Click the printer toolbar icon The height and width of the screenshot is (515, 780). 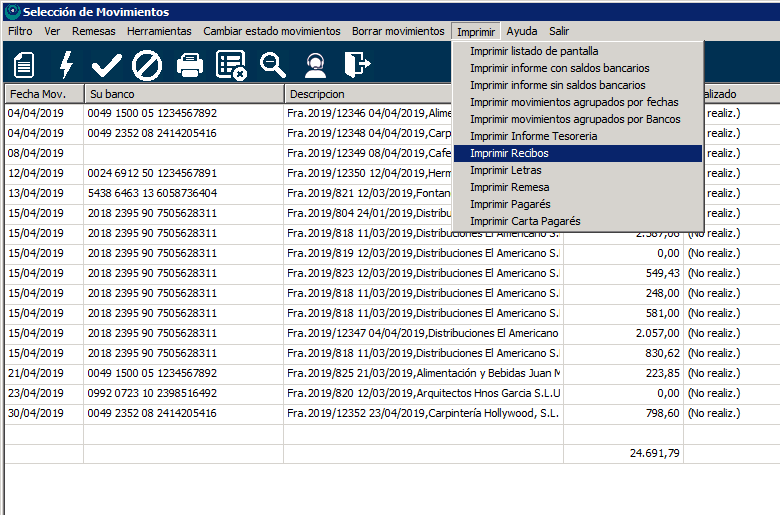190,65
